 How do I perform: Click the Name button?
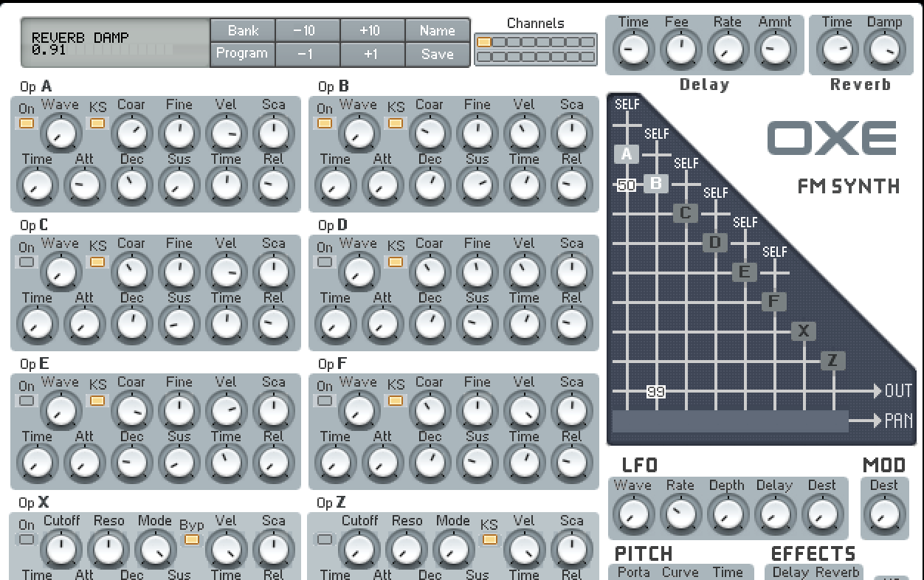coord(437,30)
